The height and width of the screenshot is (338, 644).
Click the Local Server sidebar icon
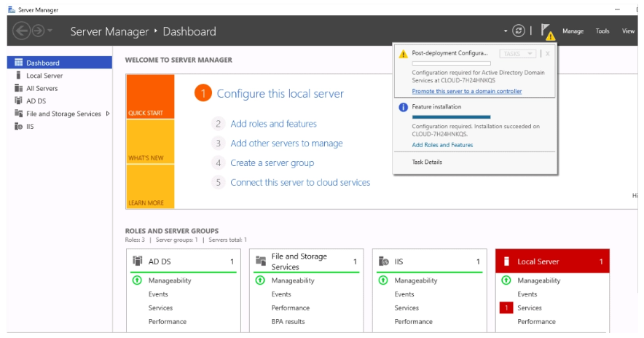(x=18, y=75)
